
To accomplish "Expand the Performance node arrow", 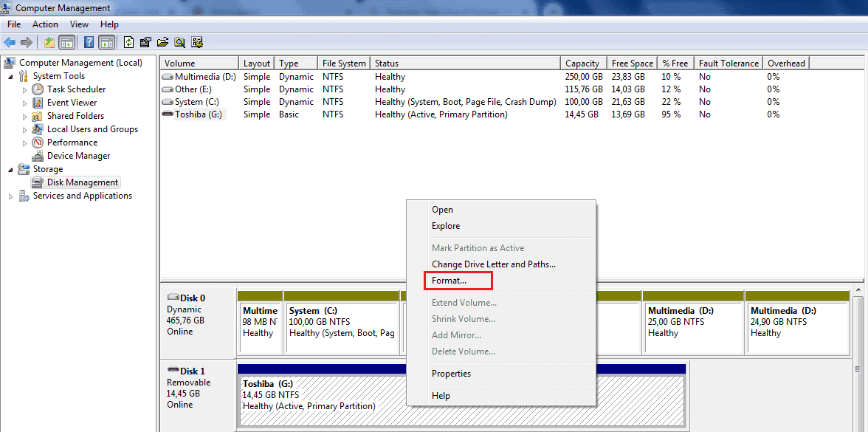I will [24, 143].
